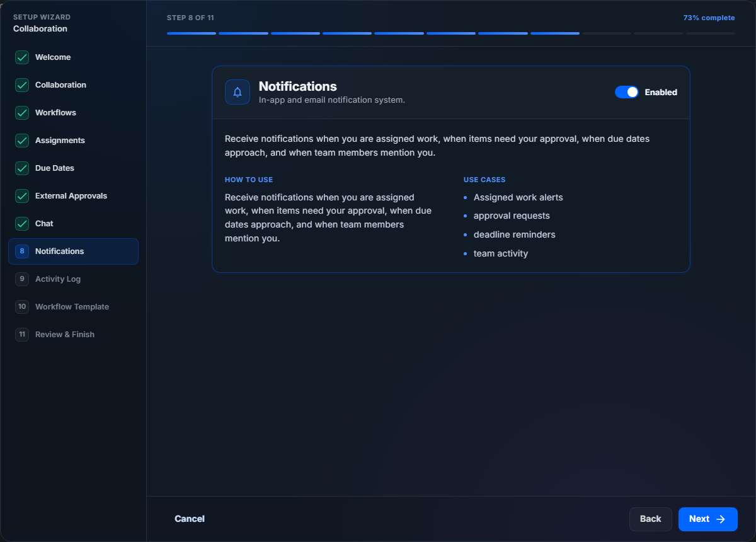Click the step 11 number badge
Screen dimensions: 756x542
pyautogui.click(x=22, y=335)
